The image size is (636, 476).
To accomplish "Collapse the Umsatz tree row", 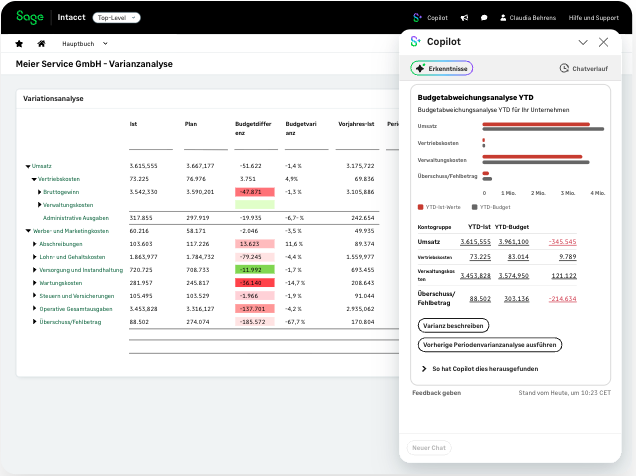I will point(27,165).
